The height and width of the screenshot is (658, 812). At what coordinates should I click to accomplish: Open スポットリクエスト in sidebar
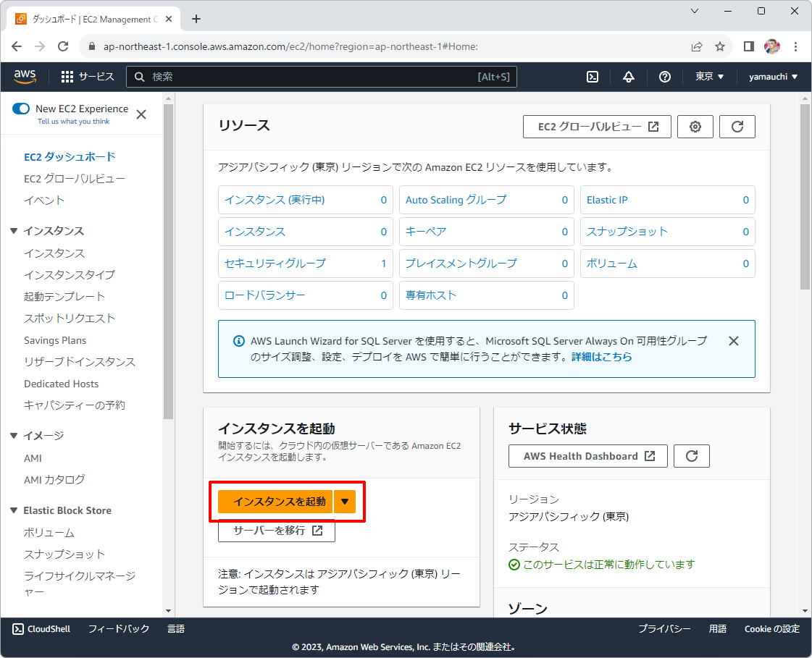pos(70,319)
